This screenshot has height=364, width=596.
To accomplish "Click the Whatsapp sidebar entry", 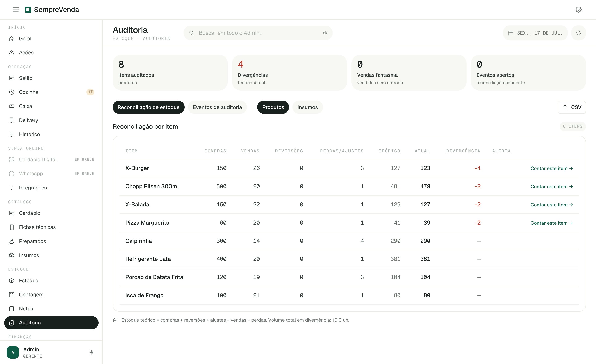I will [51, 174].
